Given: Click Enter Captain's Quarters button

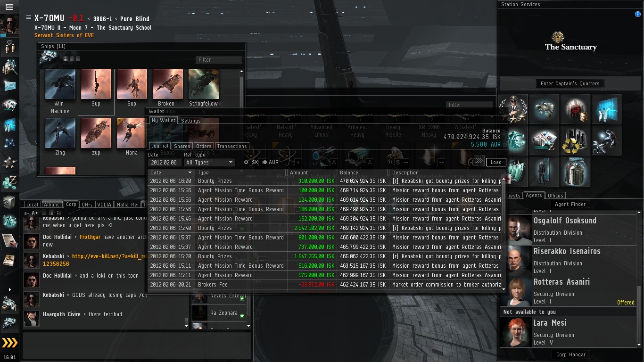Looking at the screenshot, I should [x=570, y=83].
